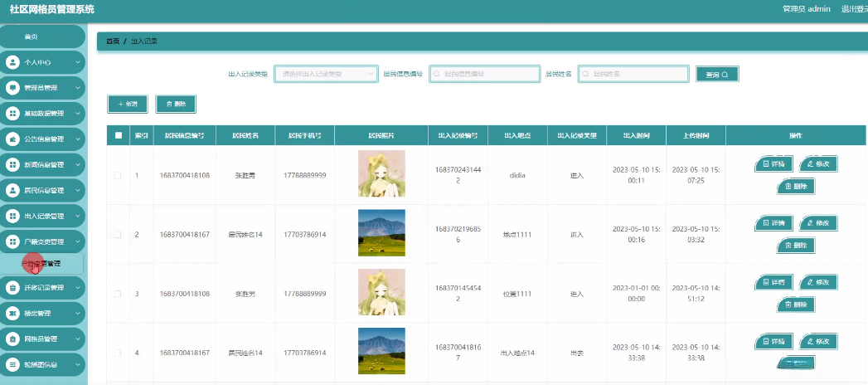868x385 pixels.
Task: Click 修改 edit button for row 4
Action: (x=818, y=342)
